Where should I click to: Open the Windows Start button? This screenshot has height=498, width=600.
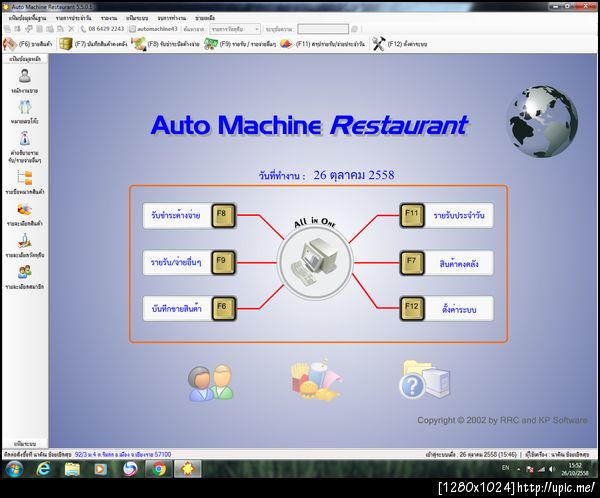click(x=15, y=469)
